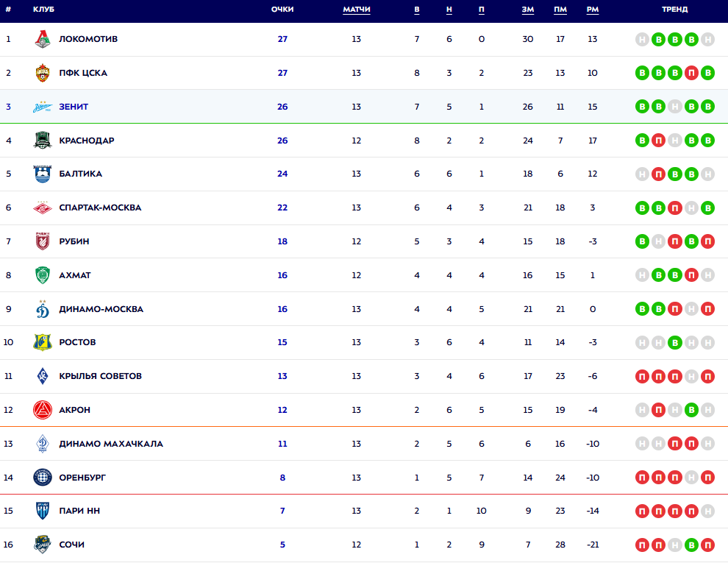This screenshot has width=728, height=563.
Task: Sort table by МАТЧИ column header
Action: pos(357,10)
